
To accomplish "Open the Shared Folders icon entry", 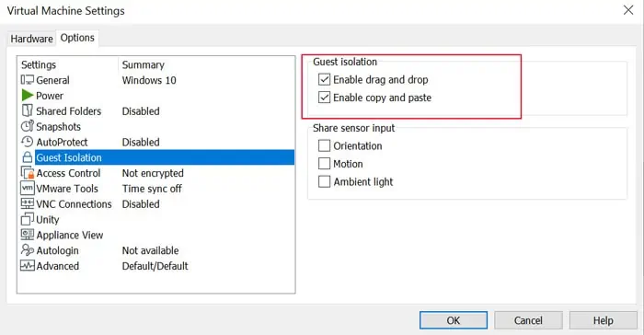I will pyautogui.click(x=27, y=110).
